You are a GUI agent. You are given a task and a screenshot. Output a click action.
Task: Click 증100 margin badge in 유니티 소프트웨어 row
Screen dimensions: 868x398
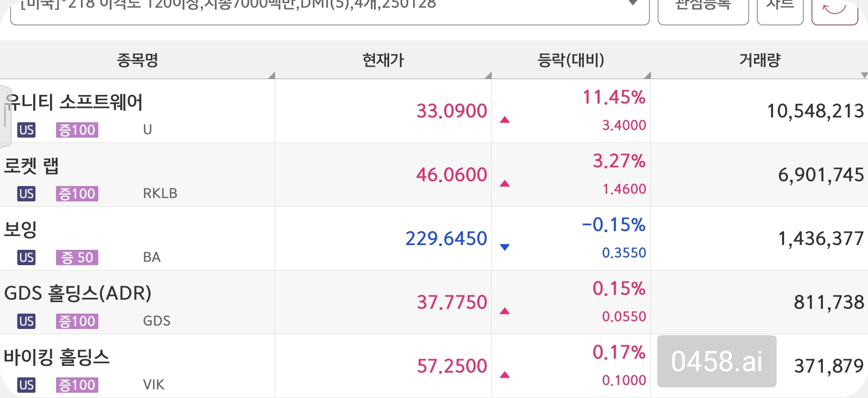click(x=77, y=130)
